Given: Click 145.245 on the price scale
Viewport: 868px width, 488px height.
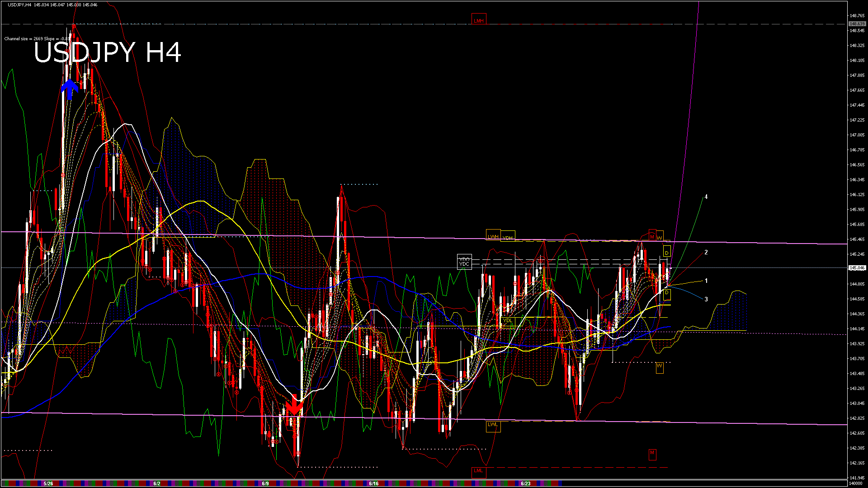Looking at the screenshot, I should coord(857,254).
